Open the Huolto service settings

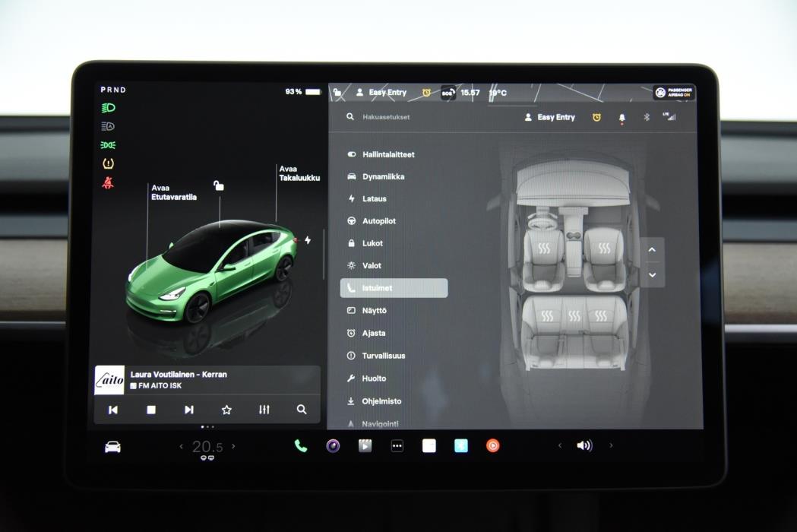click(x=372, y=378)
